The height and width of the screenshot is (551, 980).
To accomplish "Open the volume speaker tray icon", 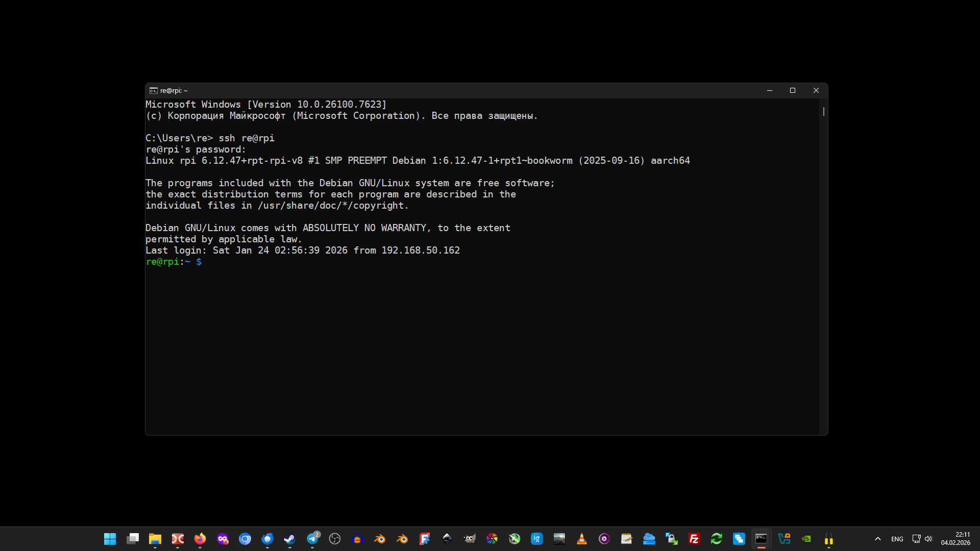I will [x=928, y=539].
